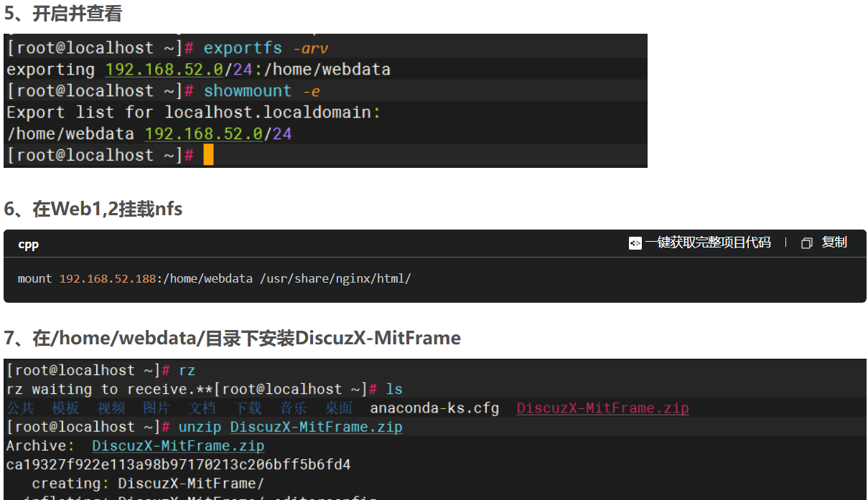
Task: Click the exportfs -arv command text
Action: point(266,48)
